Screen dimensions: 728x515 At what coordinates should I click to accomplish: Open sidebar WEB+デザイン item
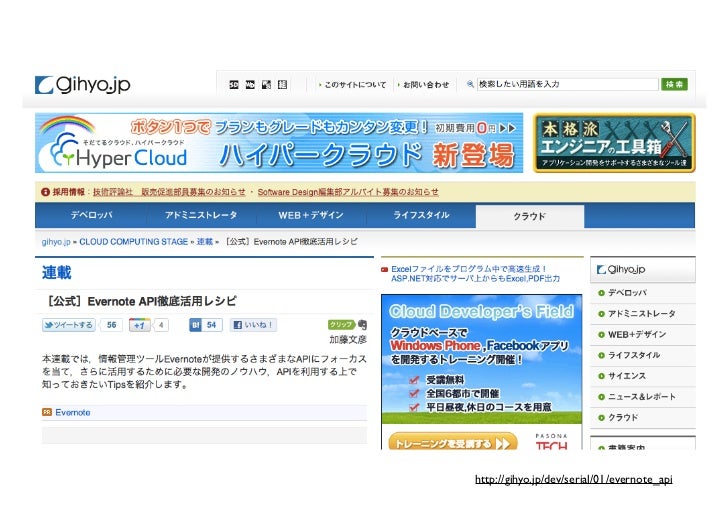click(x=643, y=334)
